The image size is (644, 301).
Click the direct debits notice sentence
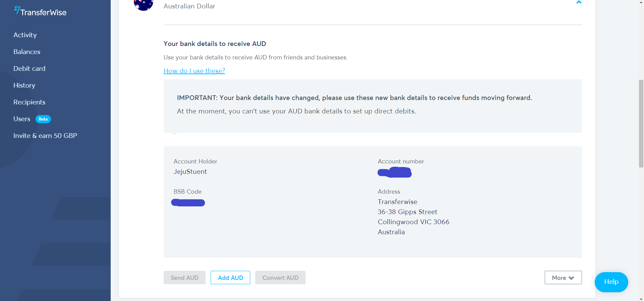tap(297, 111)
